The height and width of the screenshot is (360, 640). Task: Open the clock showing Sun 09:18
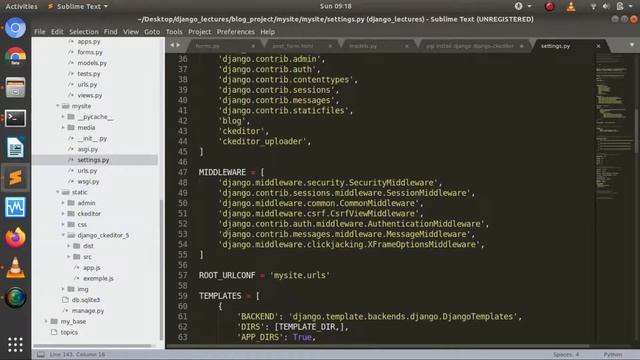point(336,6)
